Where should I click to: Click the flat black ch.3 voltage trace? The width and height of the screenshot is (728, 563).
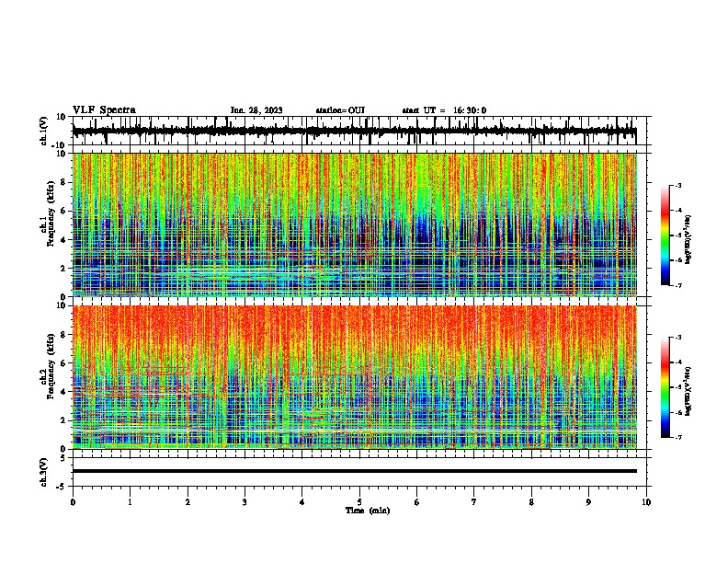354,471
